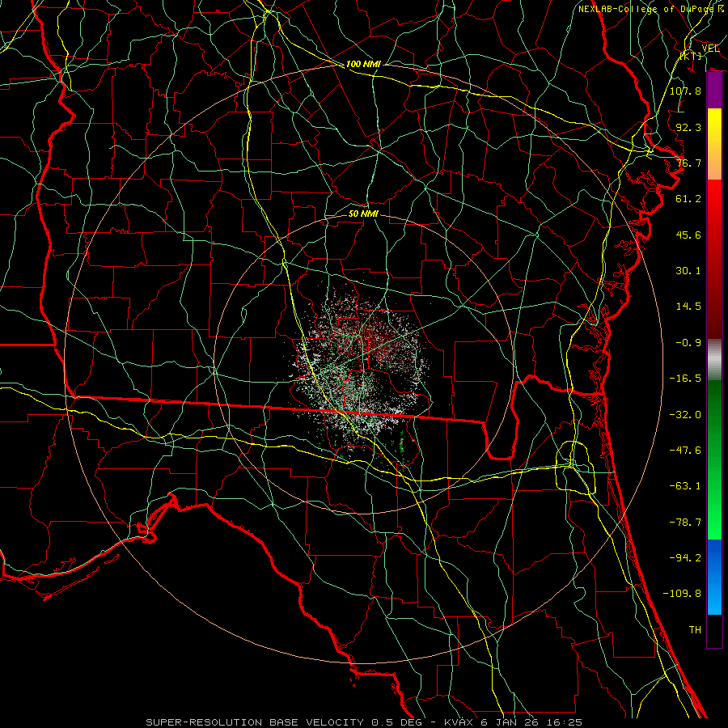Click the 30.1 velocity scale value
Image resolution: width=728 pixels, height=728 pixels.
click(x=688, y=271)
